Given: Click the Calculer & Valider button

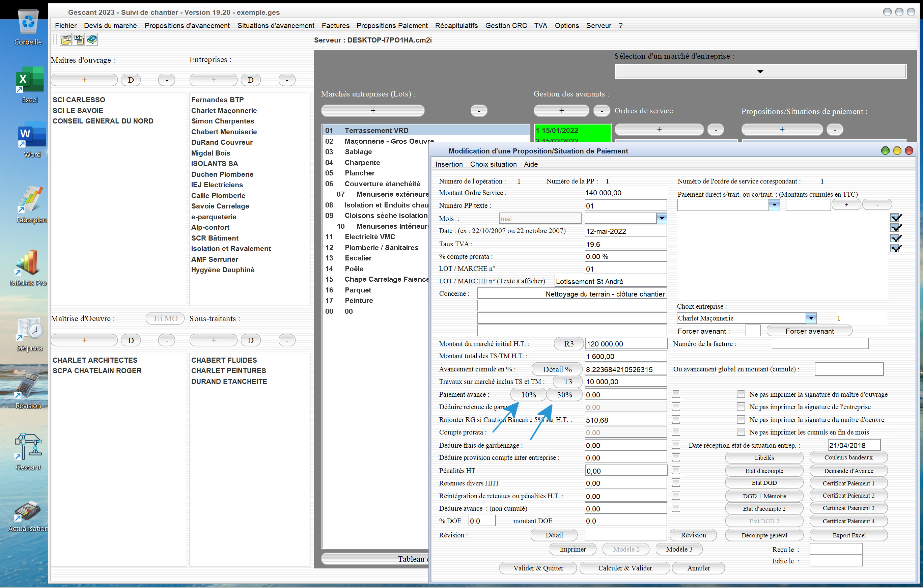Looking at the screenshot, I should [x=625, y=568].
